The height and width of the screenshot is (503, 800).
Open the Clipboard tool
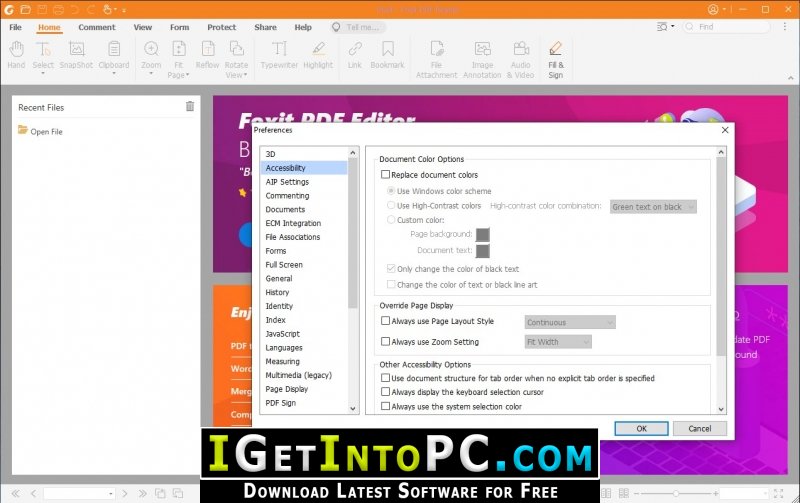pyautogui.click(x=114, y=55)
